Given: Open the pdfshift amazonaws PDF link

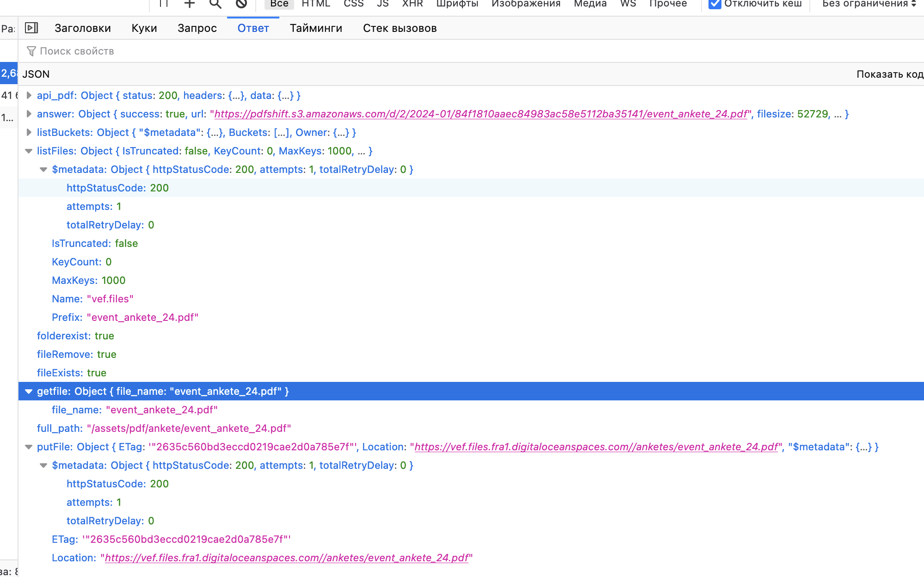Looking at the screenshot, I should pos(481,114).
